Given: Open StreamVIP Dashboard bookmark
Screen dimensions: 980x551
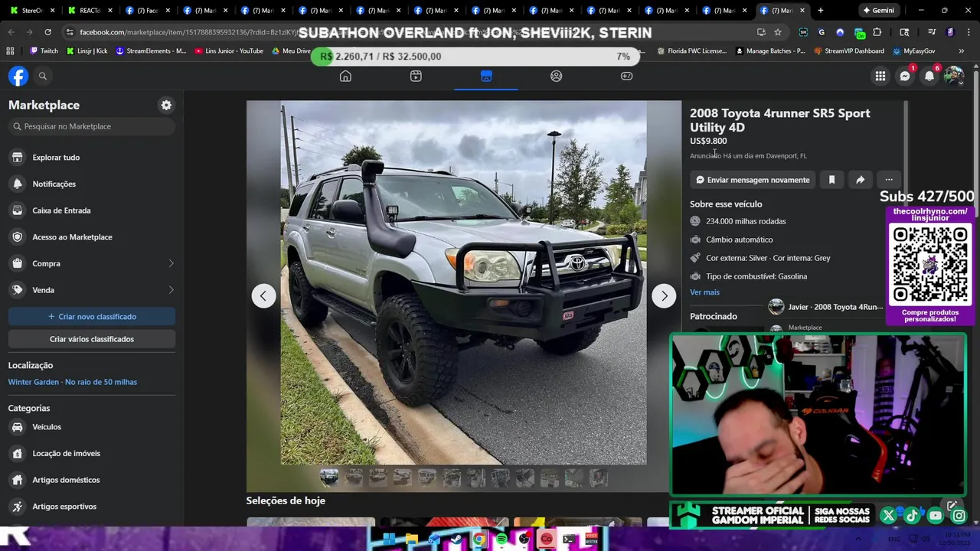Looking at the screenshot, I should click(848, 51).
